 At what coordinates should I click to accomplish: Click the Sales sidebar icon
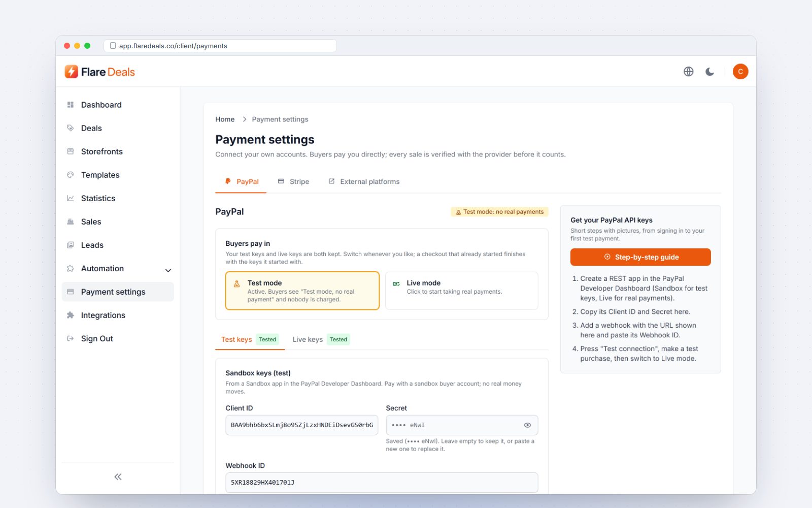(x=71, y=221)
